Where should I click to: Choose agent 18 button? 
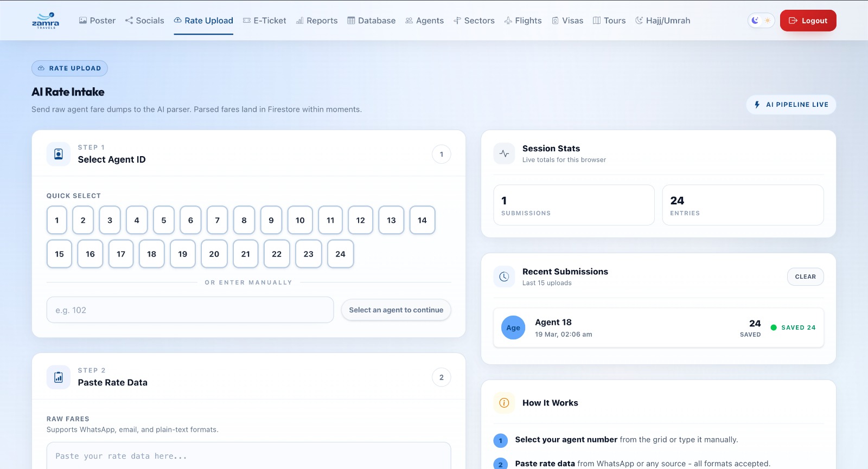click(x=152, y=254)
